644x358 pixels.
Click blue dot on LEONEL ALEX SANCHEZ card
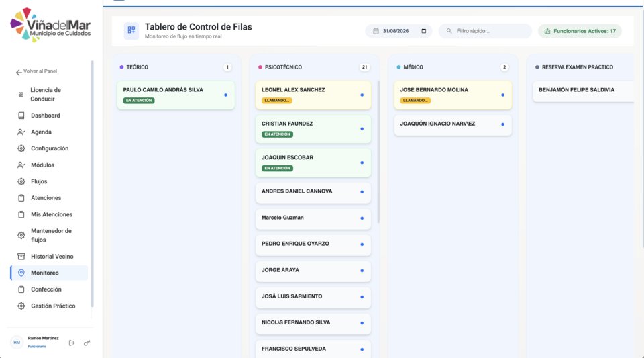[362, 95]
